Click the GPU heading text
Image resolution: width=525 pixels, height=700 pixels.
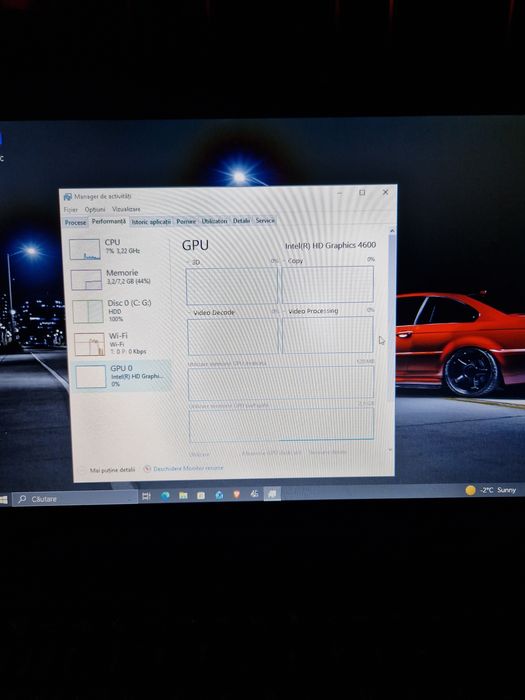coord(195,246)
